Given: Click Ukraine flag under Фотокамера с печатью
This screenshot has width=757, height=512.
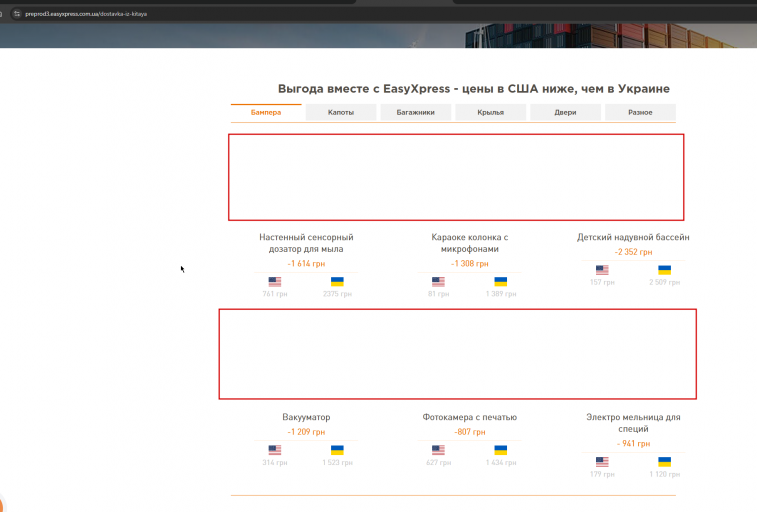Looking at the screenshot, I should [x=501, y=450].
